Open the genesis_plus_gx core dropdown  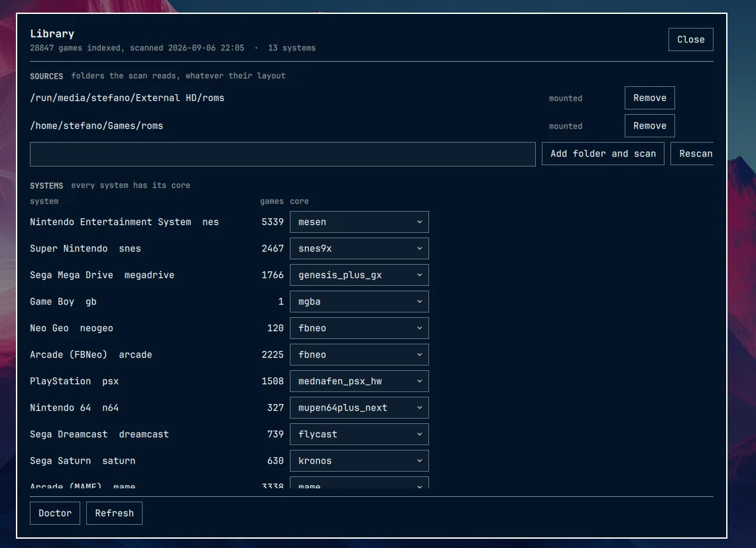359,275
